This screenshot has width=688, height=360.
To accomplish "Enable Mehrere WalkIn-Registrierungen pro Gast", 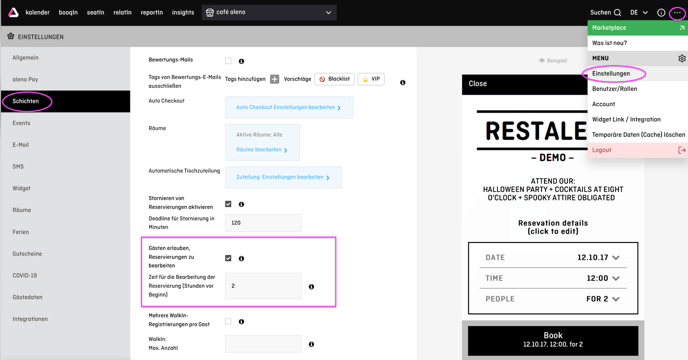I will 228,321.
